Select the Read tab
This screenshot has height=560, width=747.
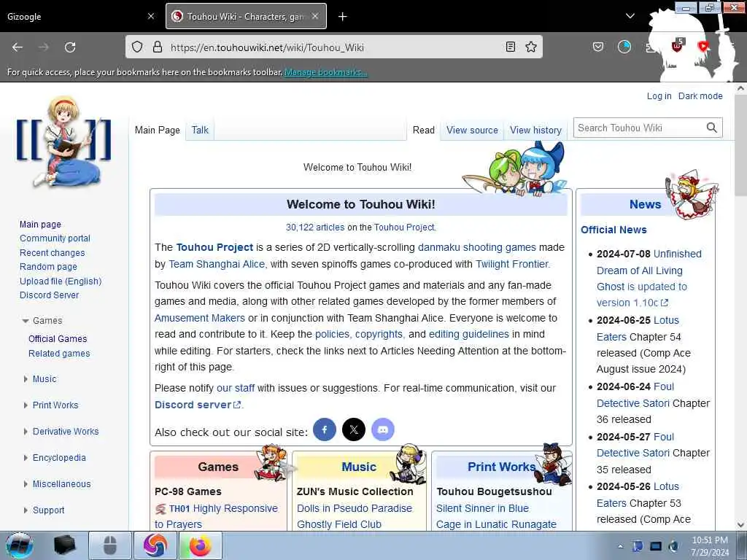click(424, 130)
